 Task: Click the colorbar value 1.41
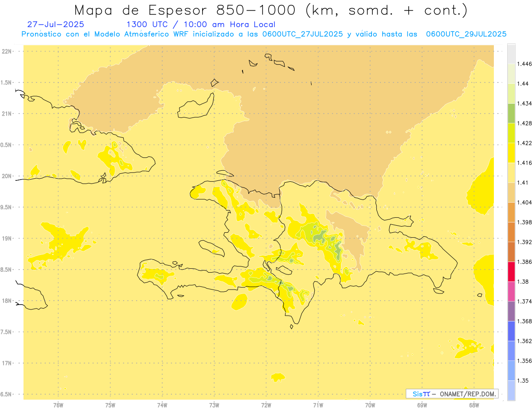(x=523, y=183)
